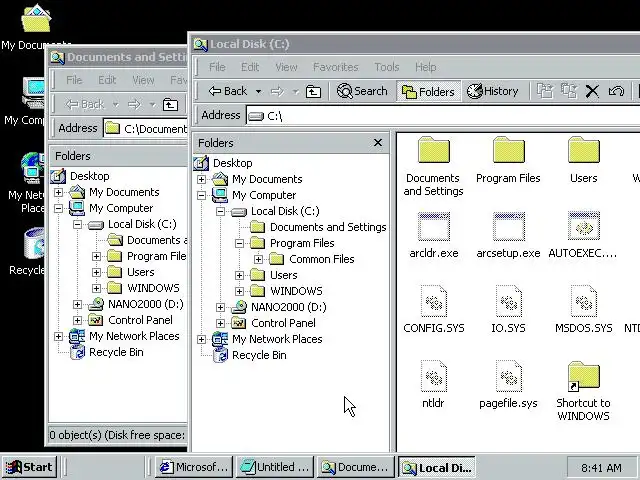The height and width of the screenshot is (480, 640).
Task: Click the address field showing C:\
Action: click(x=443, y=116)
